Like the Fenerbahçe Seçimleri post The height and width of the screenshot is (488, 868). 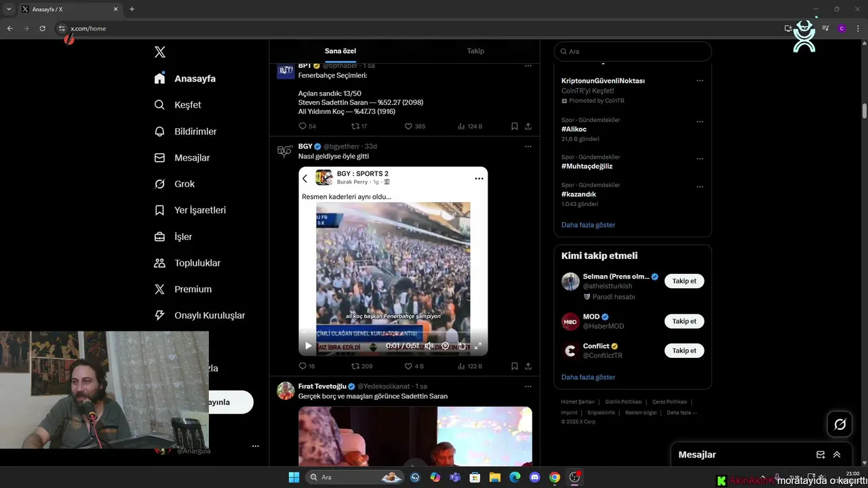[415, 126]
